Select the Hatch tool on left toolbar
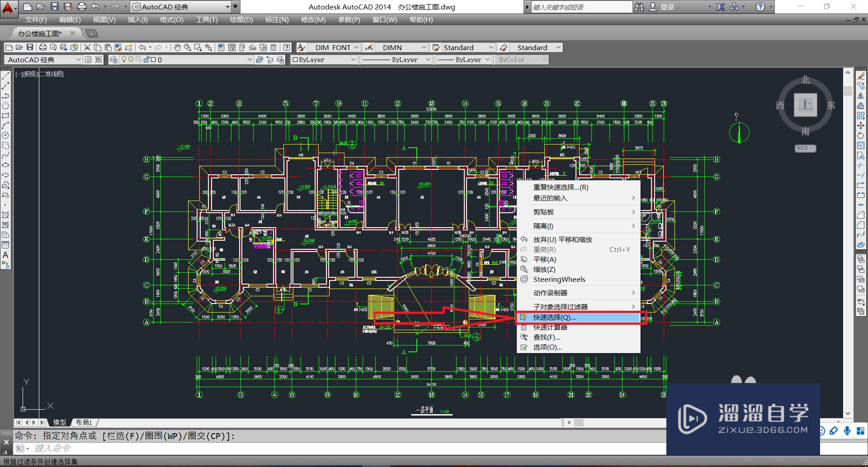 (x=5, y=215)
